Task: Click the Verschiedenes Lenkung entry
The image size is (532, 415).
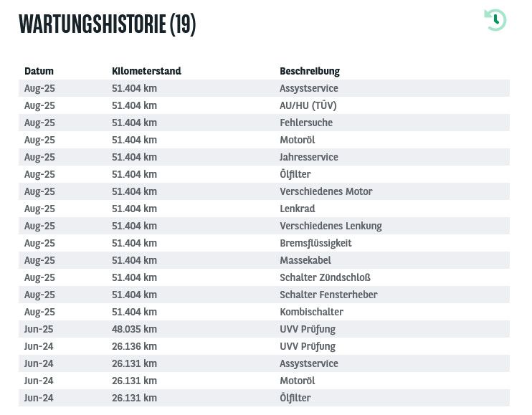Action: coord(331,226)
